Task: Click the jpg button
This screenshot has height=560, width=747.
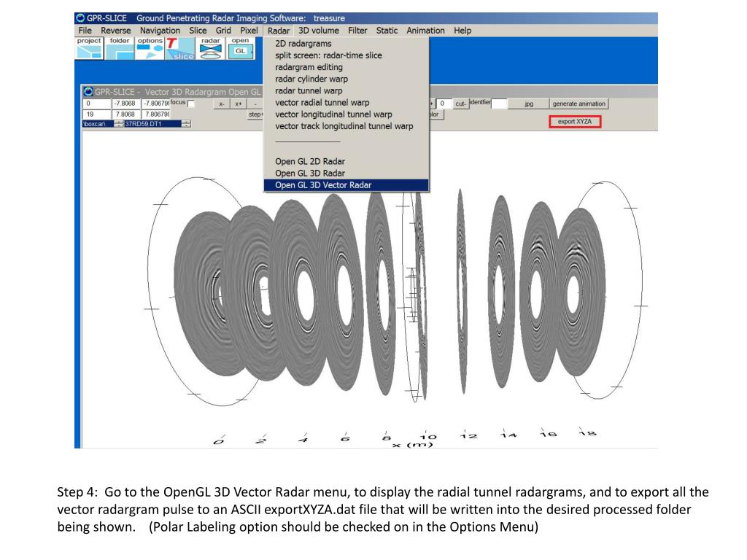Action: tap(529, 104)
